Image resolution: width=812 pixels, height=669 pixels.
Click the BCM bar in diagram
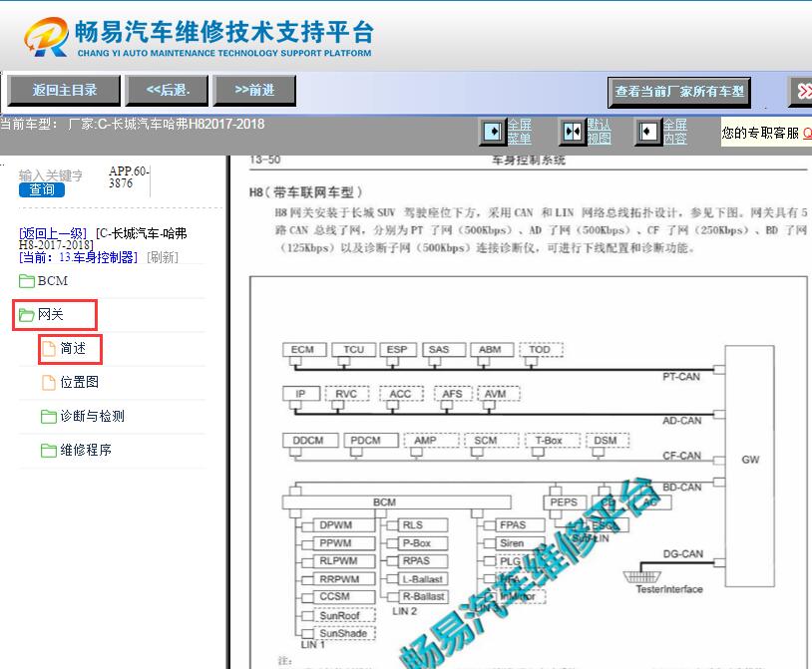tap(397, 502)
